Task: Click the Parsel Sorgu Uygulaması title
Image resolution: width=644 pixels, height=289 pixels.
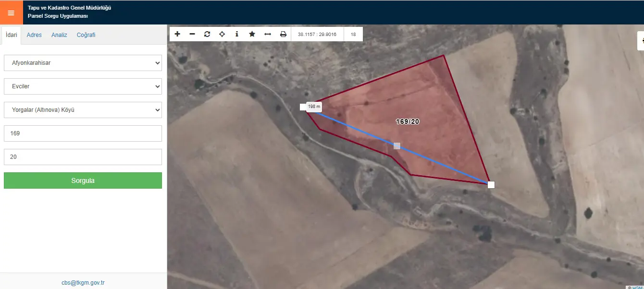Action: point(58,16)
